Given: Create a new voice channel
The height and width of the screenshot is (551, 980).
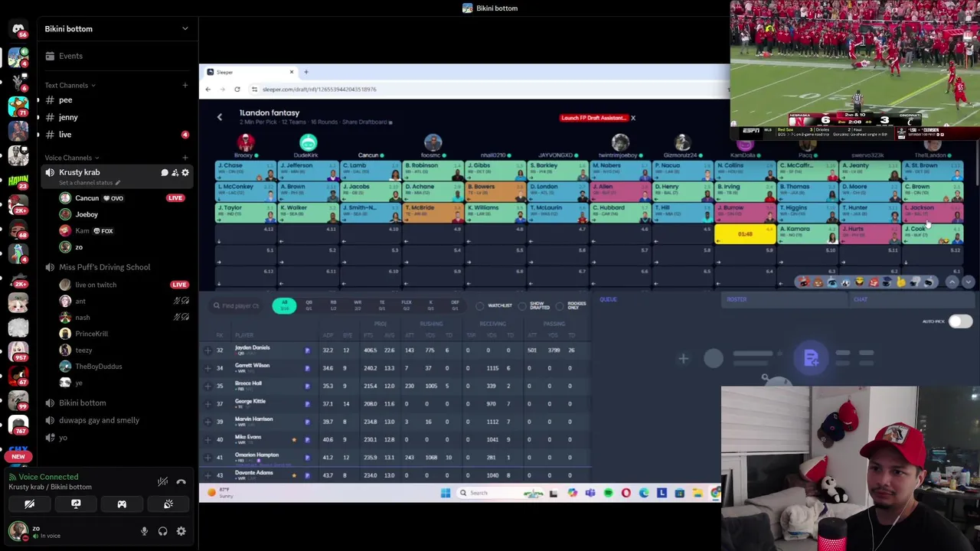Looking at the screenshot, I should pos(185,158).
